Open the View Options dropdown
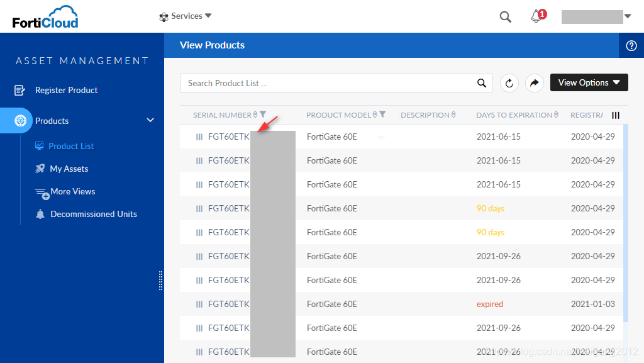This screenshot has height=363, width=644. coord(589,82)
